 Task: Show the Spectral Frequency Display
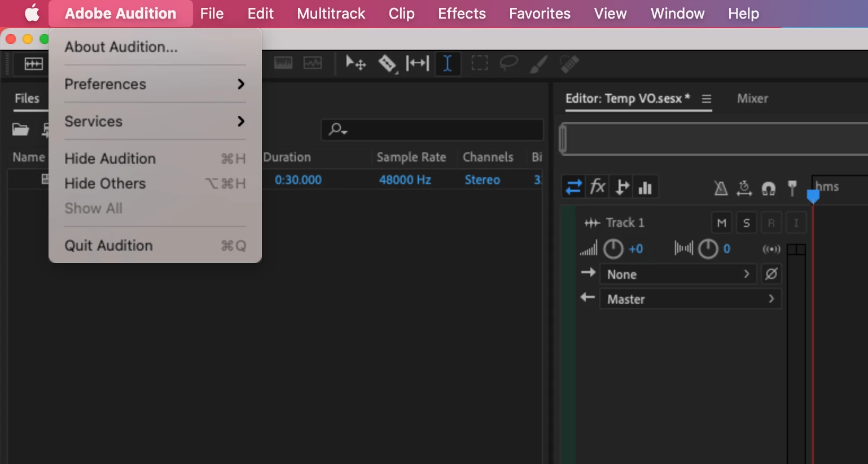pos(283,63)
